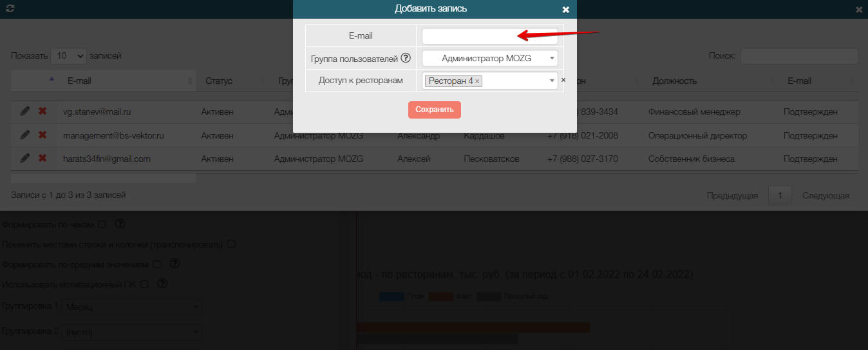The width and height of the screenshot is (868, 350).
Task: Click the harats34fin@gmail.com email cell
Action: click(x=107, y=159)
